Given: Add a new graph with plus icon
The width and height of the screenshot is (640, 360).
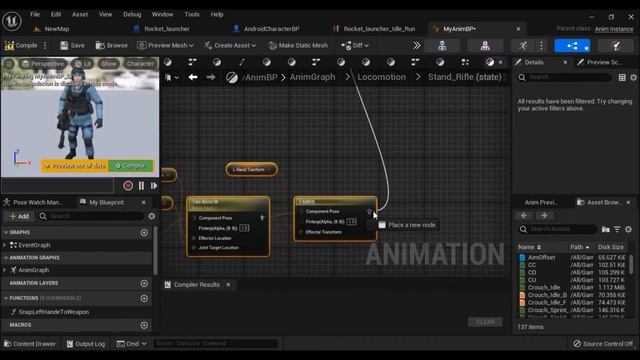Looking at the screenshot, I should [x=144, y=232].
